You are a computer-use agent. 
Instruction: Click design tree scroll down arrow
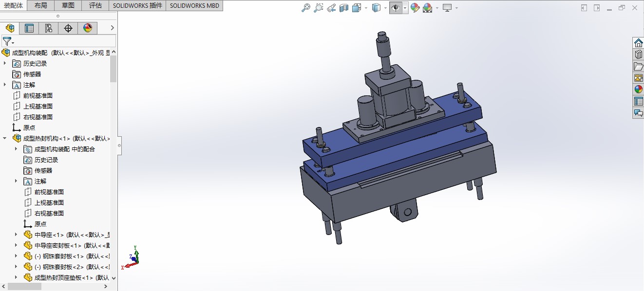114,278
